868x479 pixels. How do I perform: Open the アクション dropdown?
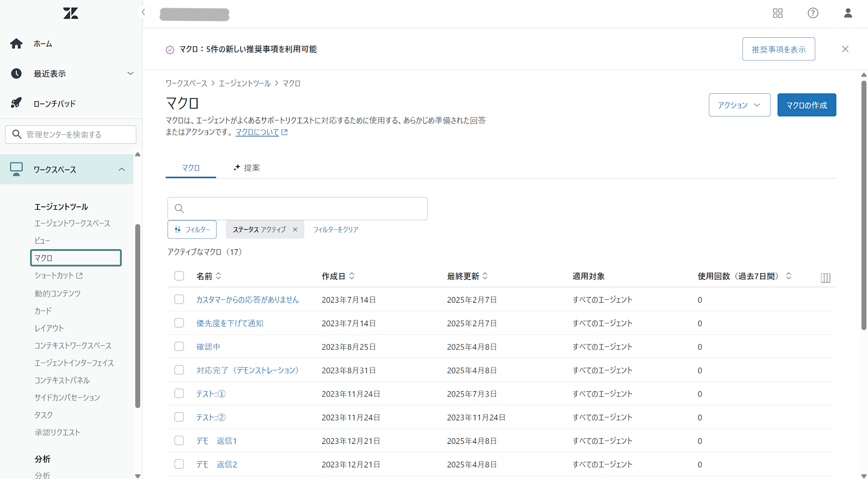[739, 105]
